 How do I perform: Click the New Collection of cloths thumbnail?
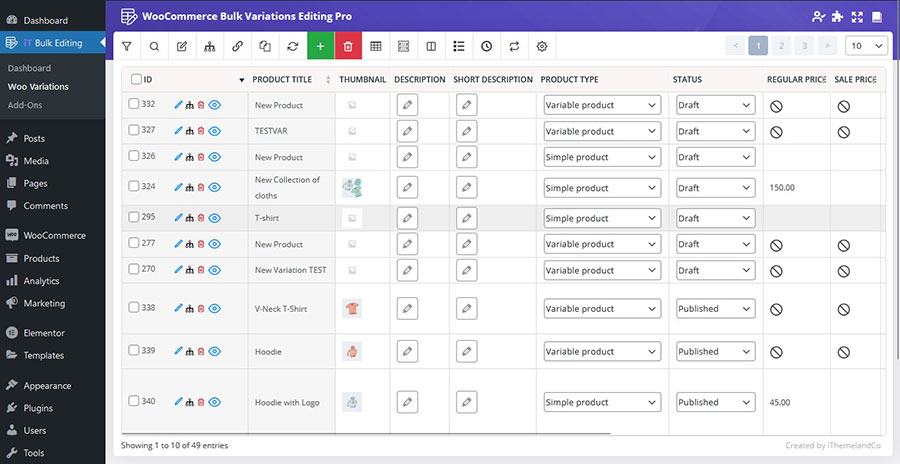click(x=352, y=187)
